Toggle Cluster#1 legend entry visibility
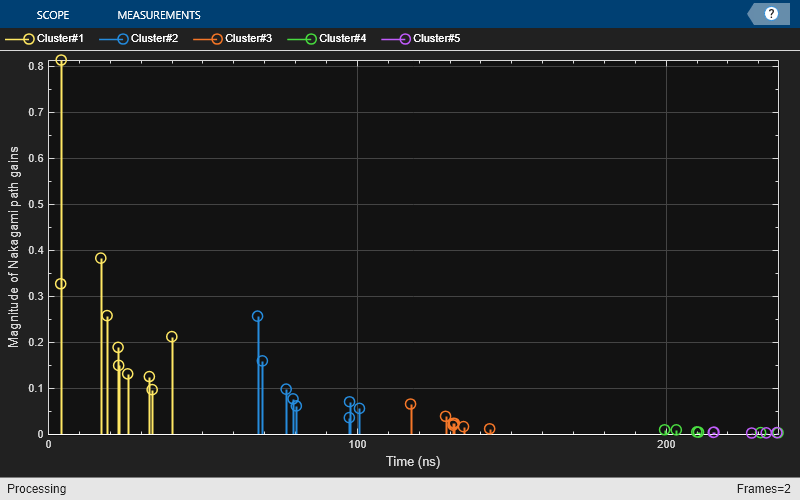Viewport: 800px width, 500px height. 44,38
